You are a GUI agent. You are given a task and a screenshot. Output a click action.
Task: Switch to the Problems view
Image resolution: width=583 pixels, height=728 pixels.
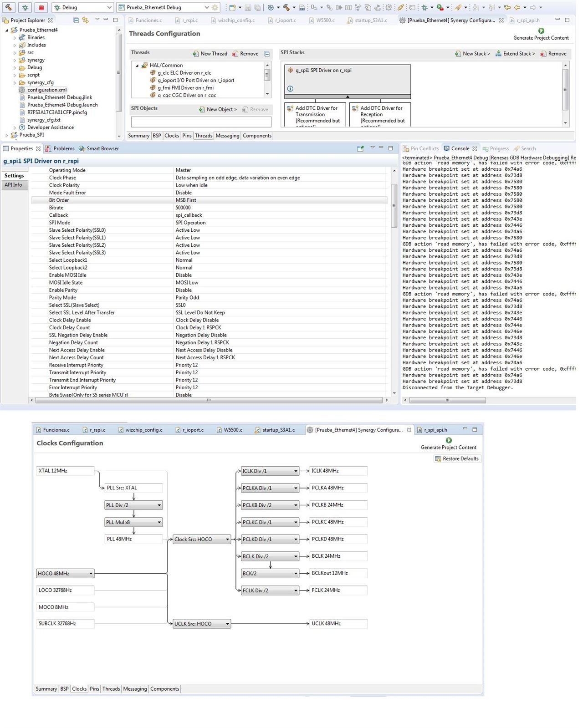[60, 148]
